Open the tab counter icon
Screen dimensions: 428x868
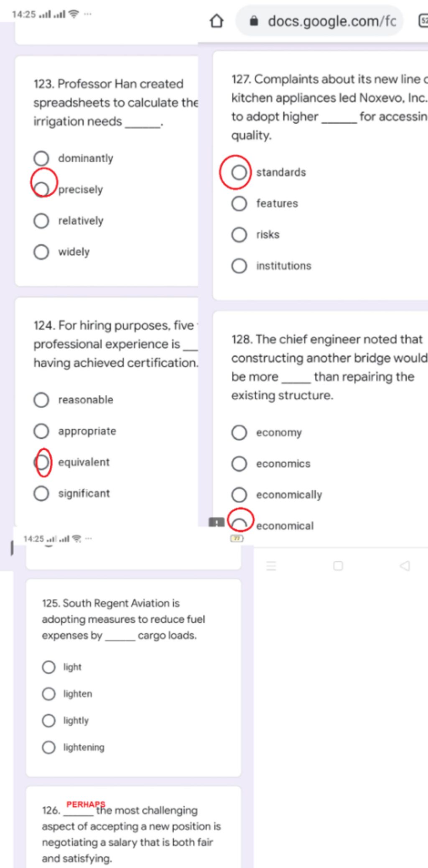point(423,21)
